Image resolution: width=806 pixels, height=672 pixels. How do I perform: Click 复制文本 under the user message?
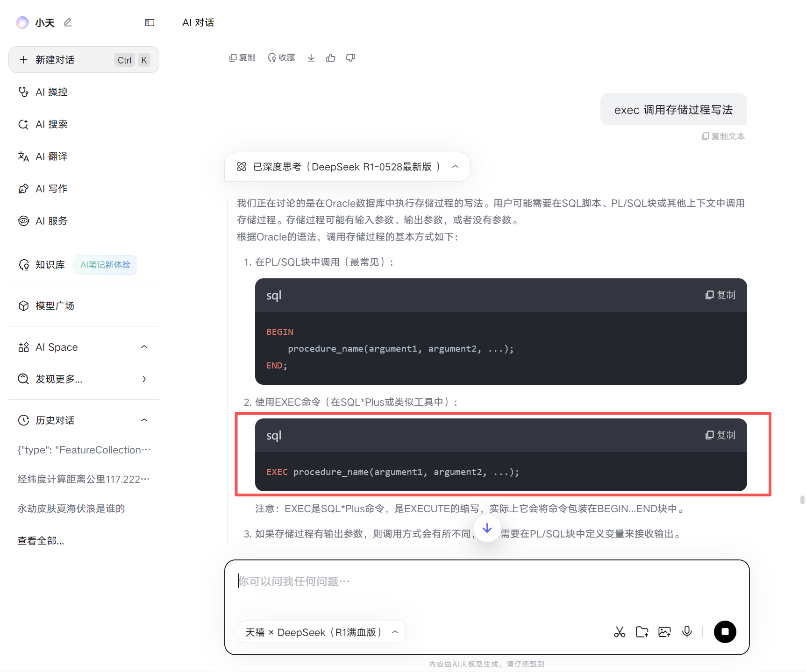723,136
